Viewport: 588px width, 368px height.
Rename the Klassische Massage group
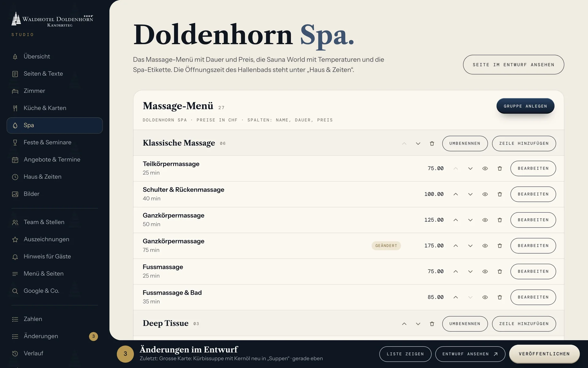(465, 144)
